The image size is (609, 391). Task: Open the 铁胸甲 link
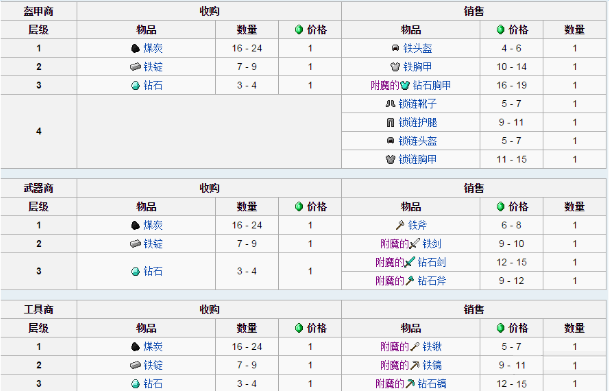(418, 67)
